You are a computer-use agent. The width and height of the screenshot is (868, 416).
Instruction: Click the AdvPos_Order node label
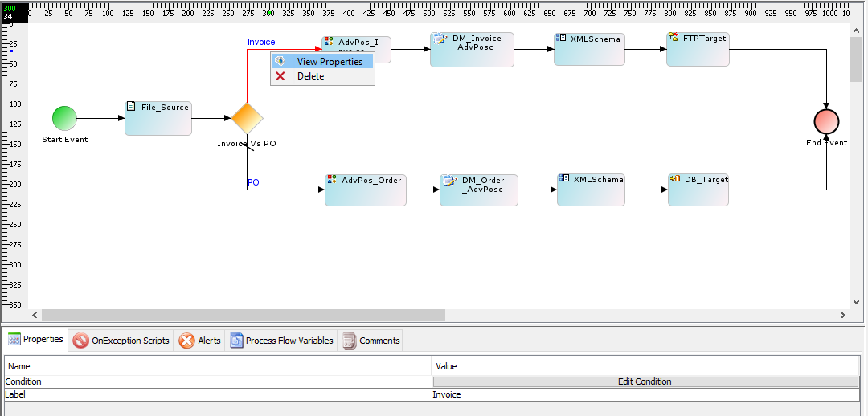tap(371, 181)
